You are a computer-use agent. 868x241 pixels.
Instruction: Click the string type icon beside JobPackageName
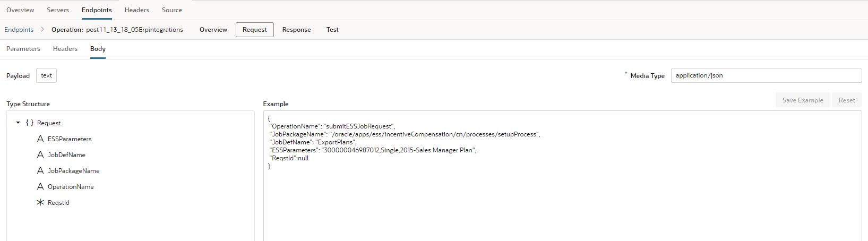click(40, 171)
